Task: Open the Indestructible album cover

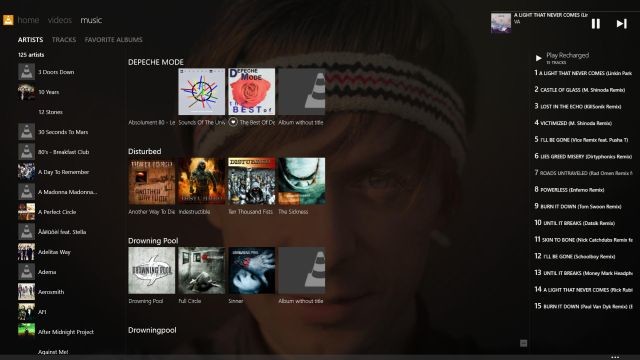Action: (202, 181)
